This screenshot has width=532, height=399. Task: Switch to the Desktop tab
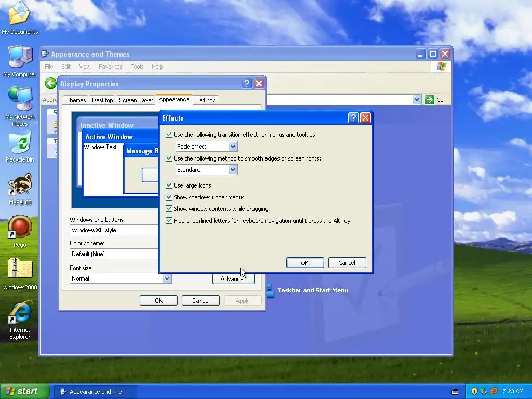point(102,100)
